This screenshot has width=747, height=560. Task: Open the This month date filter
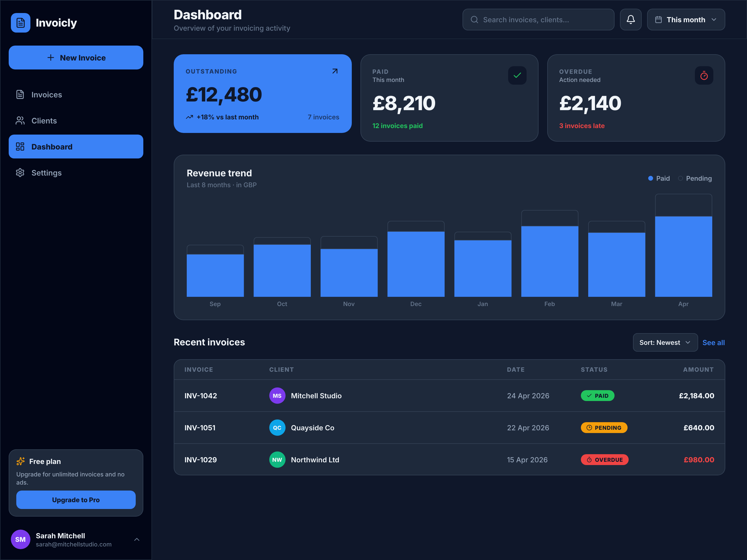(686, 20)
